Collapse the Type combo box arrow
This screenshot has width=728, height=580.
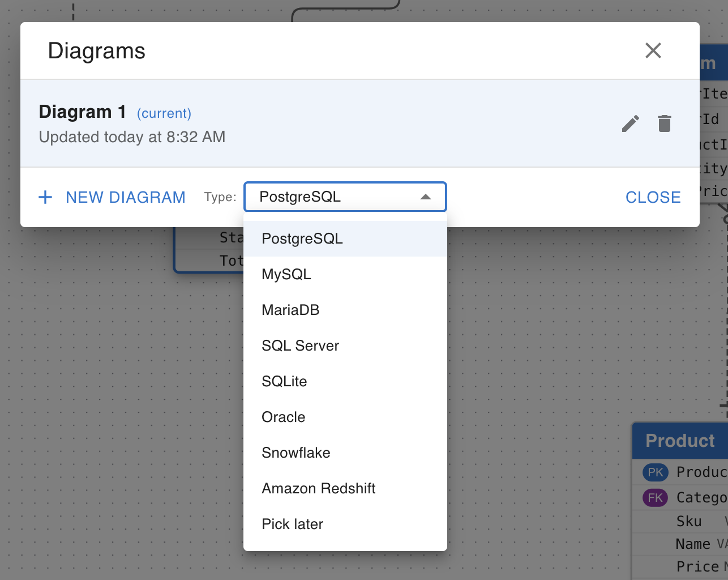(x=426, y=197)
